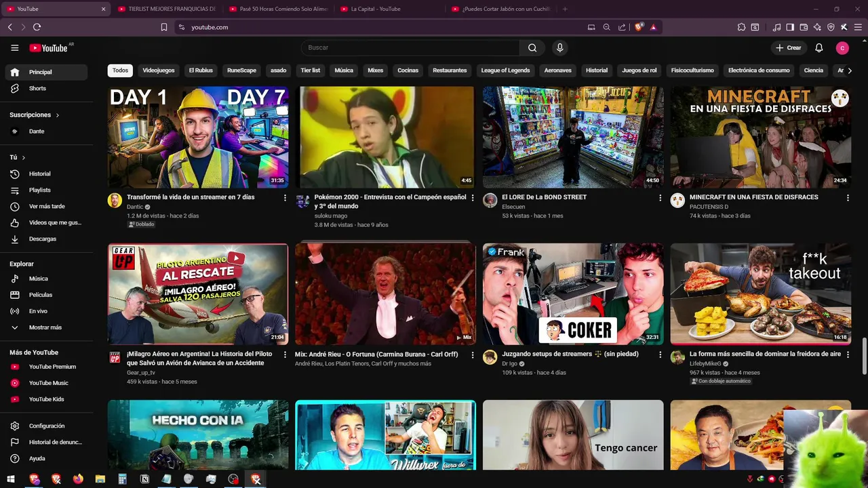The height and width of the screenshot is (488, 868).
Task: Select the League of Legends chip
Action: point(505,70)
